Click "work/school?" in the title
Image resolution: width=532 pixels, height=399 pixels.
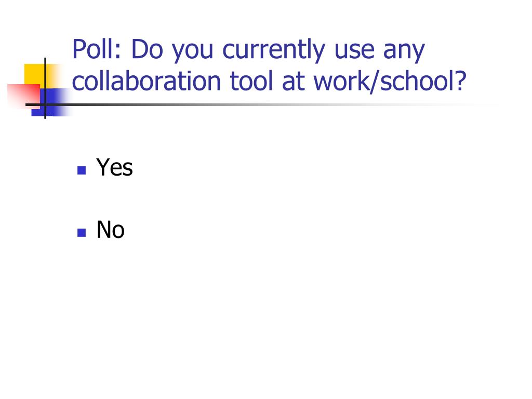[390, 82]
